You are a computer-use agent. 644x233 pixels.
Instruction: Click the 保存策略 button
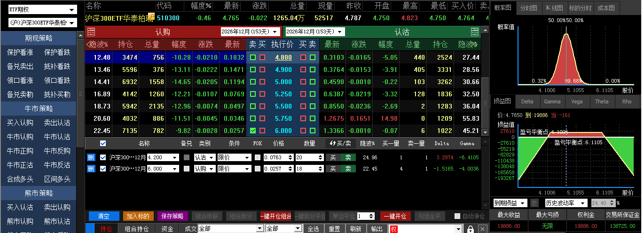pyautogui.click(x=173, y=216)
